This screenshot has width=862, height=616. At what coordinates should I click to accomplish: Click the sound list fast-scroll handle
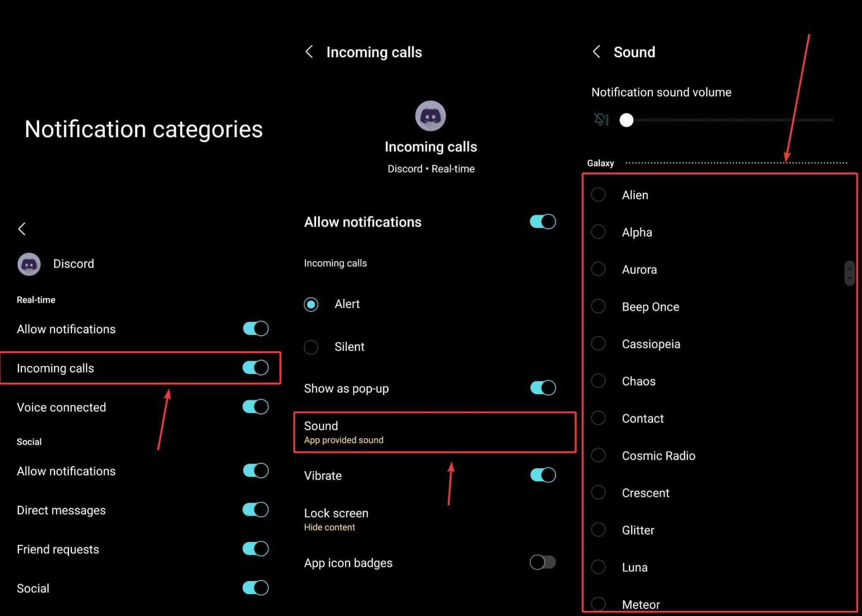click(849, 273)
